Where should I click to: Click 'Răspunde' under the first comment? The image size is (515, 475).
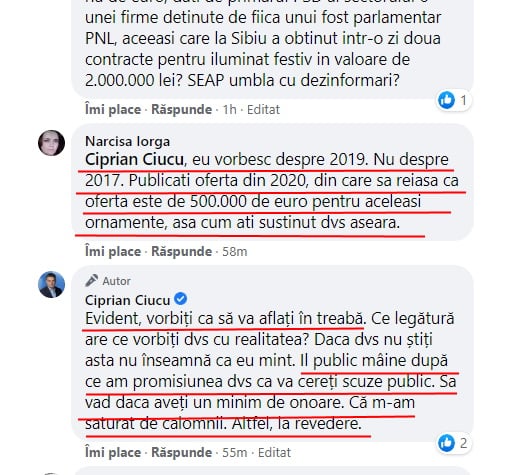tap(182, 109)
